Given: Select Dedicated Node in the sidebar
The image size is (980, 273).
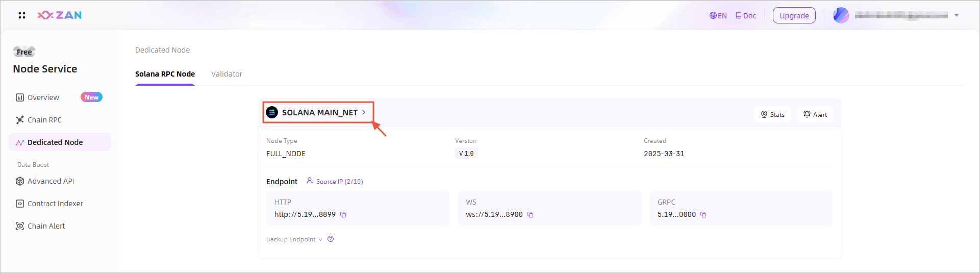Looking at the screenshot, I should [x=60, y=142].
